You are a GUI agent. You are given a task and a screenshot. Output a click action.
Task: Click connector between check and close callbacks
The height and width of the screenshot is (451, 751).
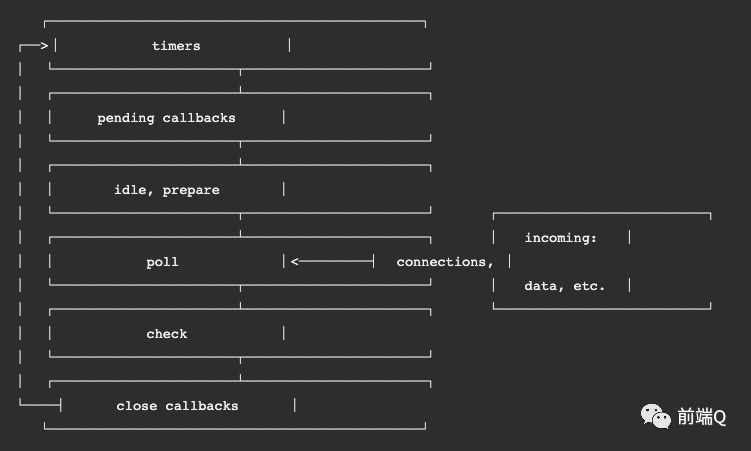pyautogui.click(x=240, y=370)
